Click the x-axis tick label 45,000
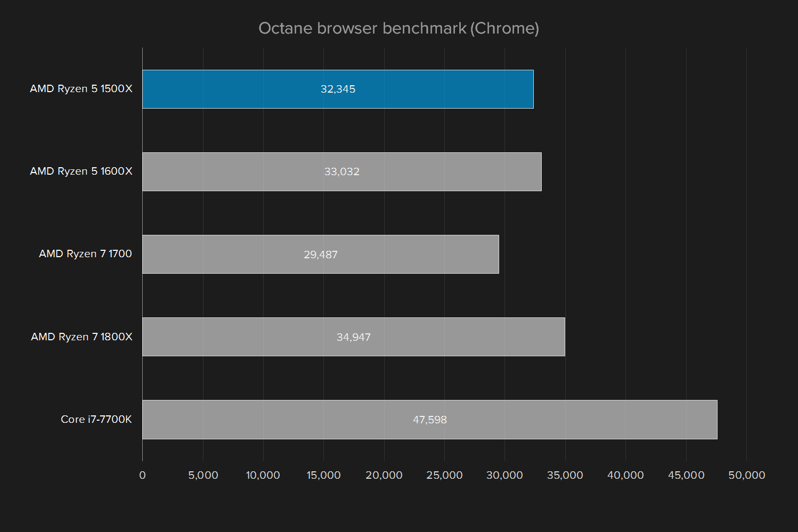 coord(686,475)
